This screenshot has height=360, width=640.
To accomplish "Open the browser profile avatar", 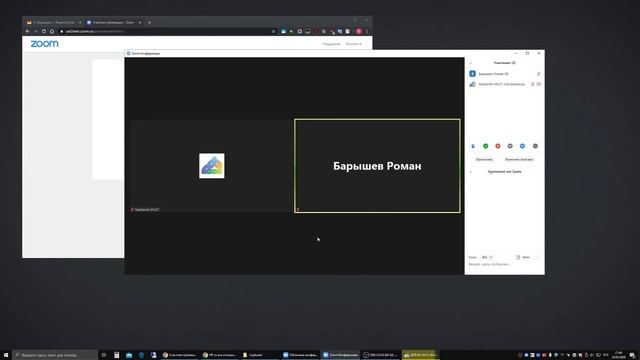I will click(x=359, y=31).
